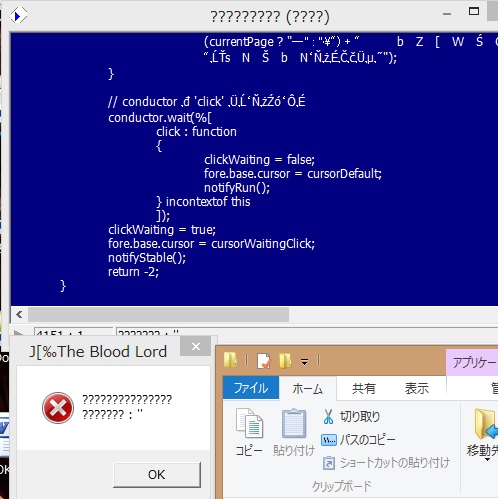Switch to the 表示 ribbon tab
Viewport: 498px width, 499px height.
click(x=417, y=389)
